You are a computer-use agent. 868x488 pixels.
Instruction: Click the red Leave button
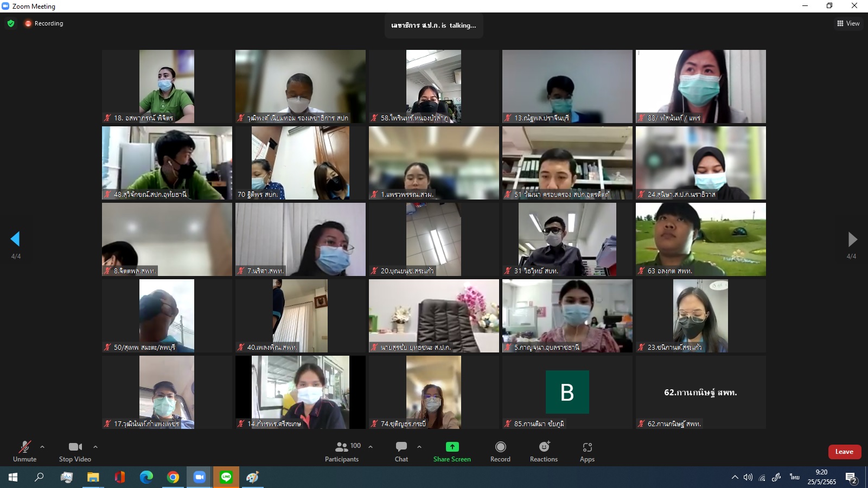(x=844, y=452)
